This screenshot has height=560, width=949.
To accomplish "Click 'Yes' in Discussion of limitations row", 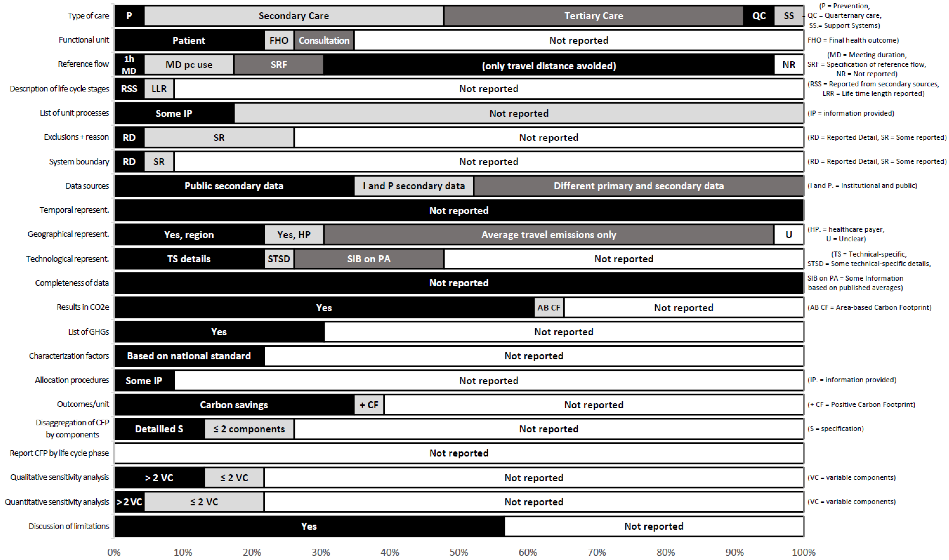I will pos(309,526).
